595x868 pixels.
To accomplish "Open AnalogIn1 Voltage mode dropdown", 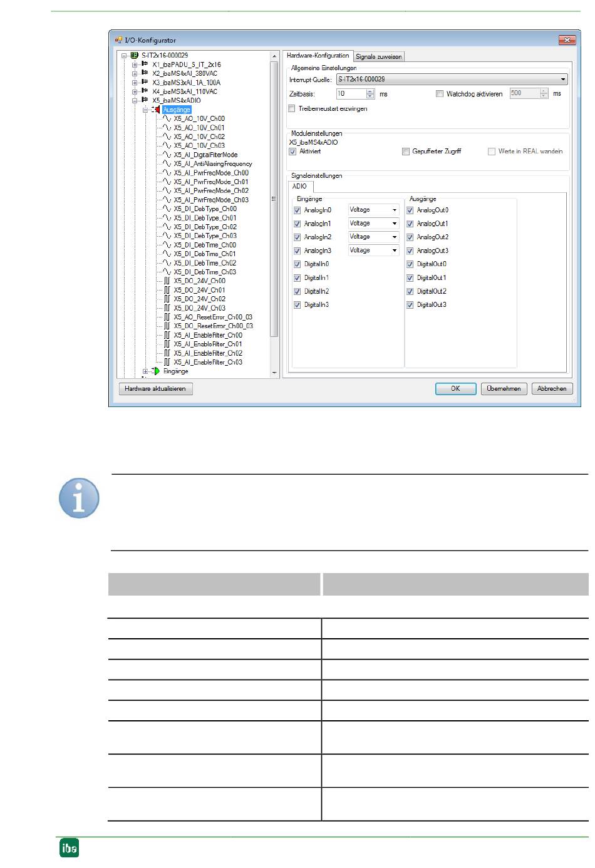I will coord(373,224).
